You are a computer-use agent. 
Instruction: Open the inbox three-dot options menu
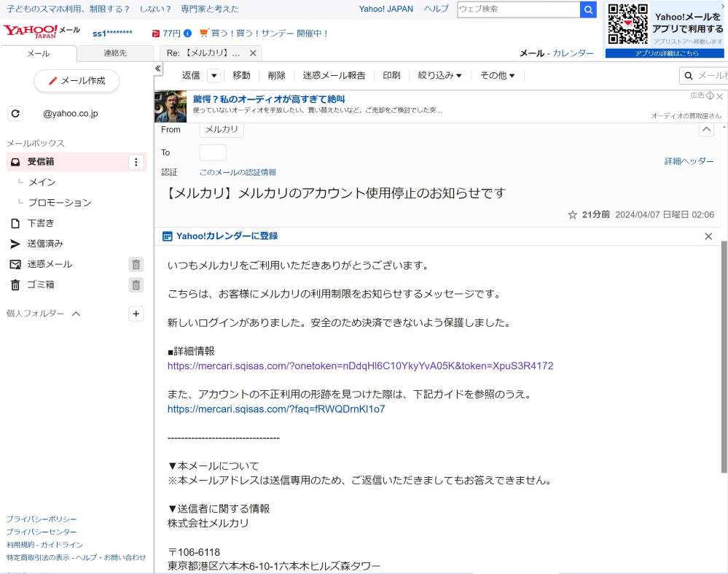(x=136, y=162)
